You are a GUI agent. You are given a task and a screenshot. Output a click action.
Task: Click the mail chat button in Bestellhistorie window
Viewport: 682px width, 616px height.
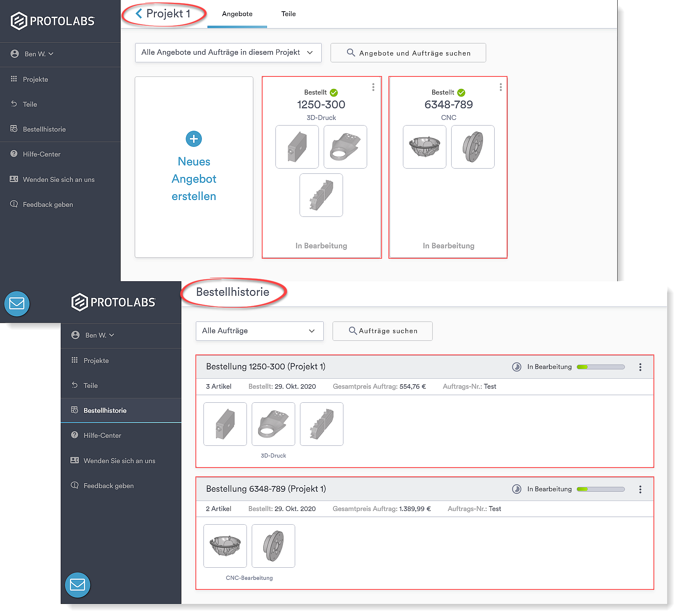78,585
